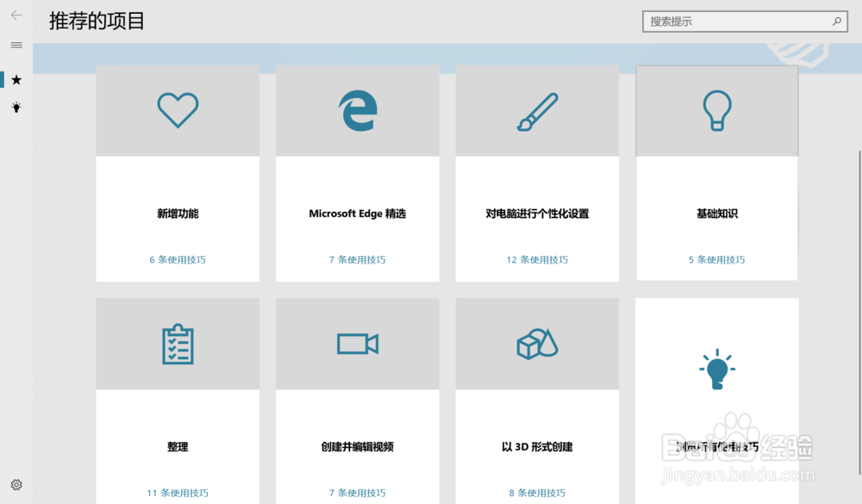This screenshot has width=862, height=504.
Task: Open the 新增功能 card title
Action: pyautogui.click(x=178, y=214)
